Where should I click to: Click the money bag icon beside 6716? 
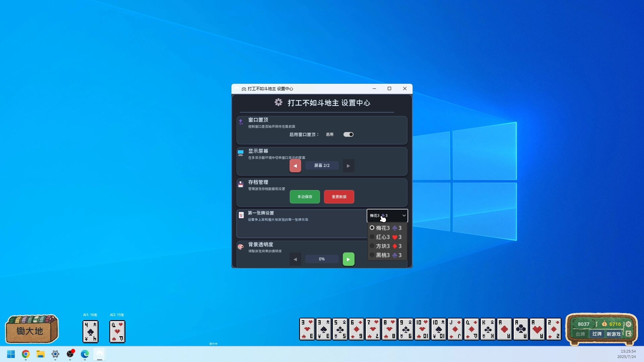point(604,324)
